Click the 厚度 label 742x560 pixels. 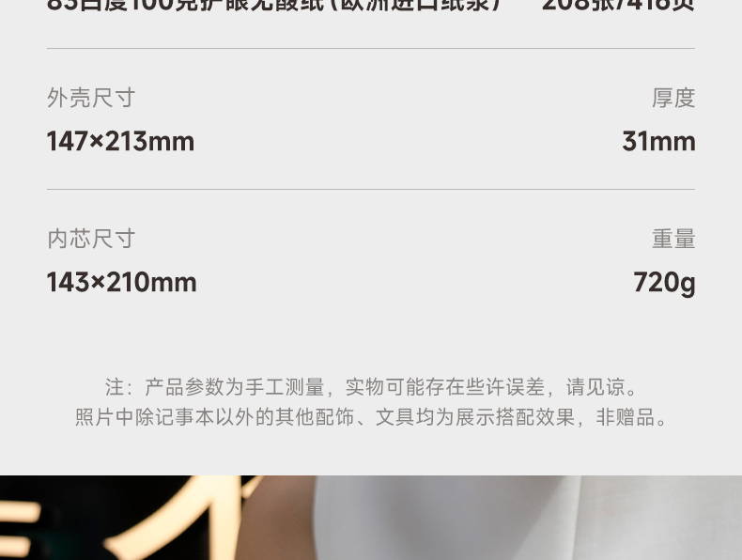(x=673, y=98)
